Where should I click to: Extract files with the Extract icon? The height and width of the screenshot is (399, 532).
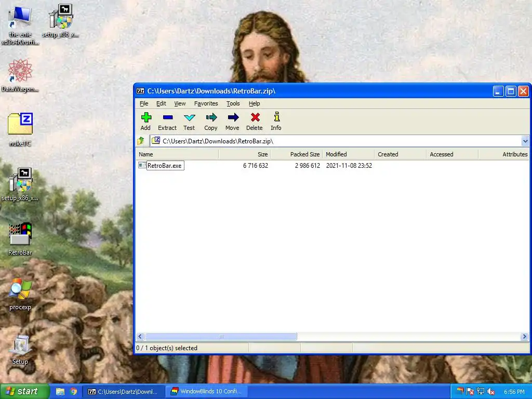coord(168,118)
